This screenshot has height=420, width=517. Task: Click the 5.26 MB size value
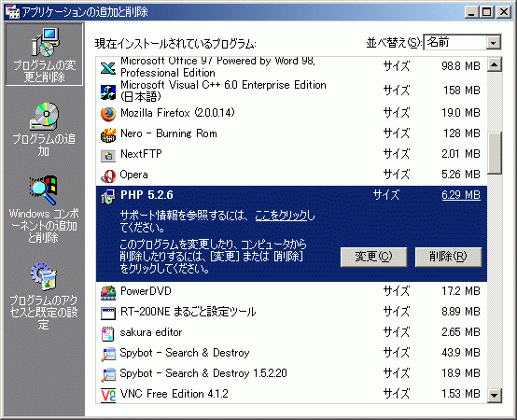pyautogui.click(x=461, y=174)
